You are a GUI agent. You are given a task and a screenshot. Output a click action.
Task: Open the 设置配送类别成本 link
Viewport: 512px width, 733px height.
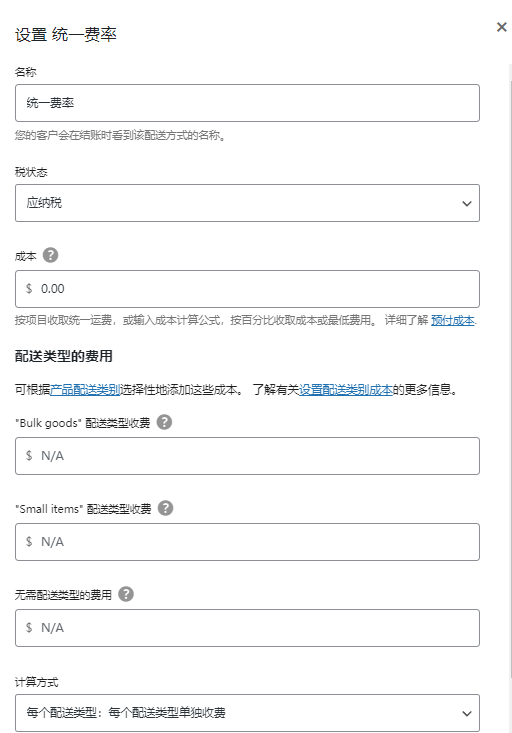[x=346, y=389]
